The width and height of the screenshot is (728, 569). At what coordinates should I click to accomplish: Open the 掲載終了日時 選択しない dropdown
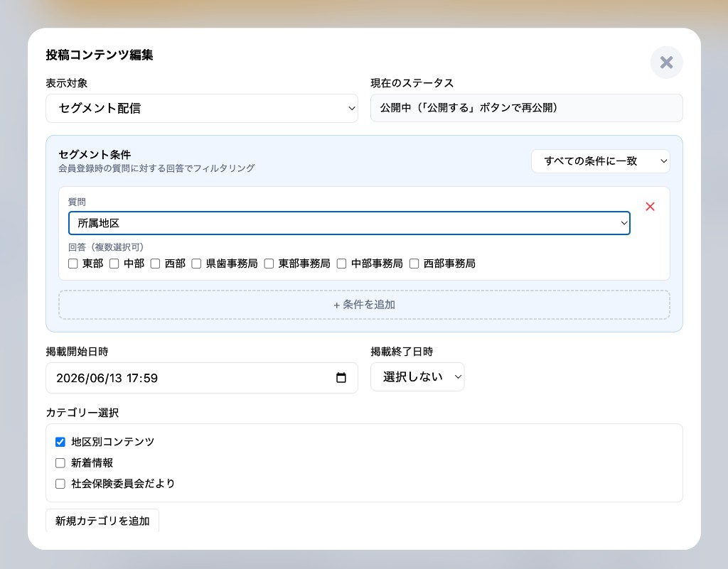point(417,376)
